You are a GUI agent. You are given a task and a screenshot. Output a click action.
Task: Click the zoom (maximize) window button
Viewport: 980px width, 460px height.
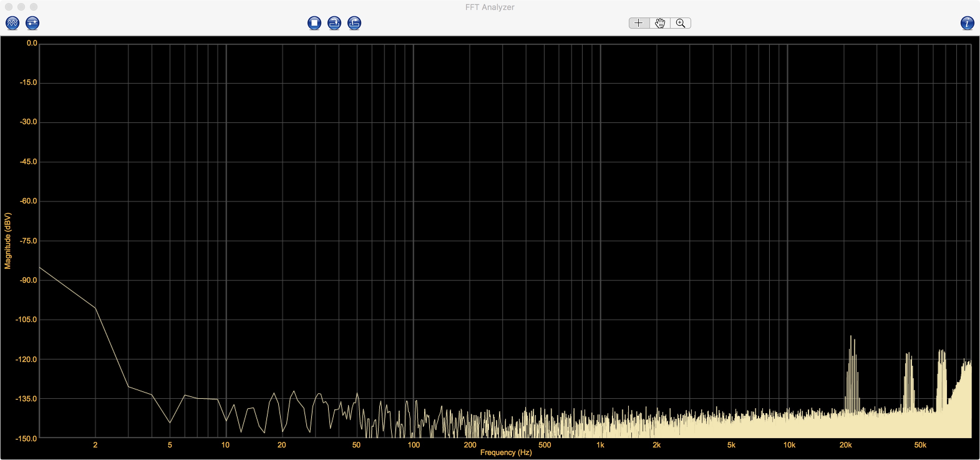pos(34,7)
